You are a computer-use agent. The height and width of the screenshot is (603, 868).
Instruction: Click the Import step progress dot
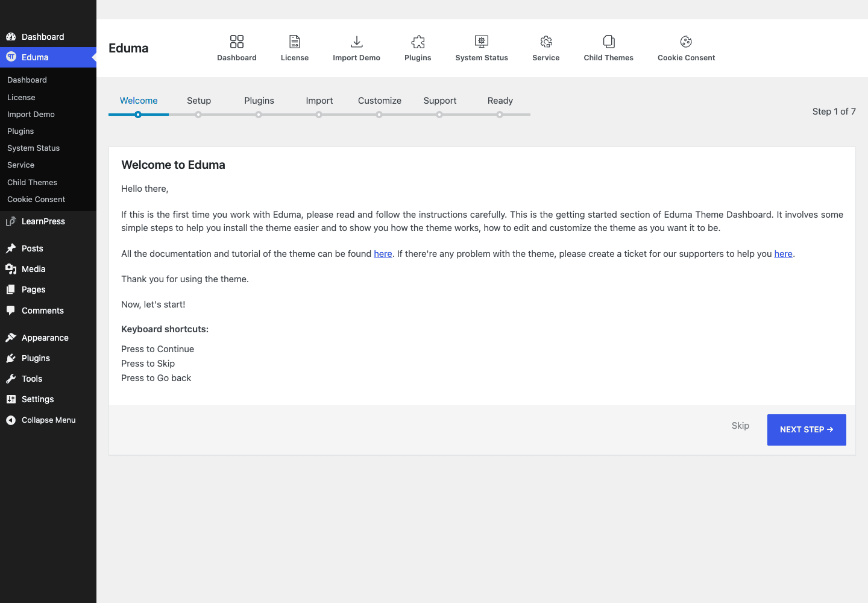(x=319, y=115)
